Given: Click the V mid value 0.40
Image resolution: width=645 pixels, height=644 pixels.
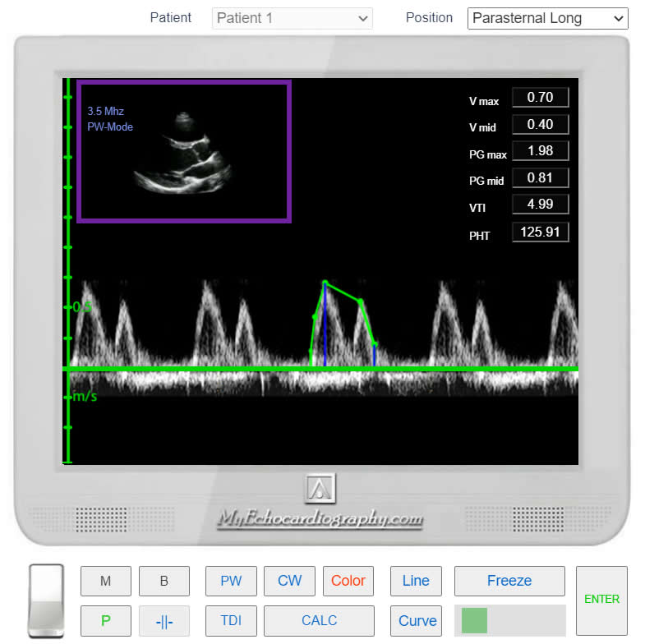Looking at the screenshot, I should coord(541,124).
